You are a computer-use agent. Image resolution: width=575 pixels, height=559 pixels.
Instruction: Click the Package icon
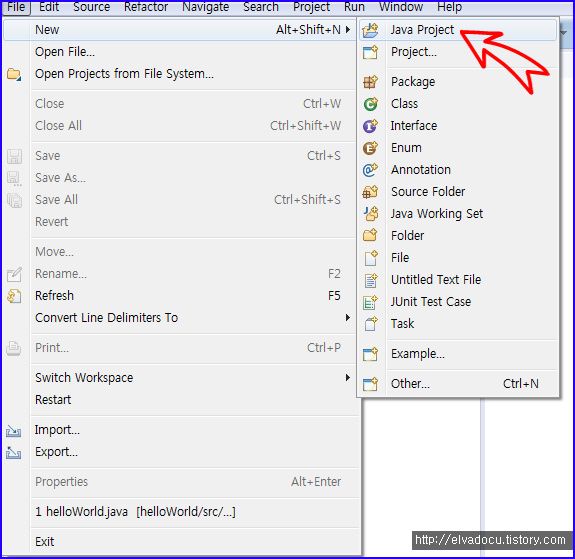(370, 82)
